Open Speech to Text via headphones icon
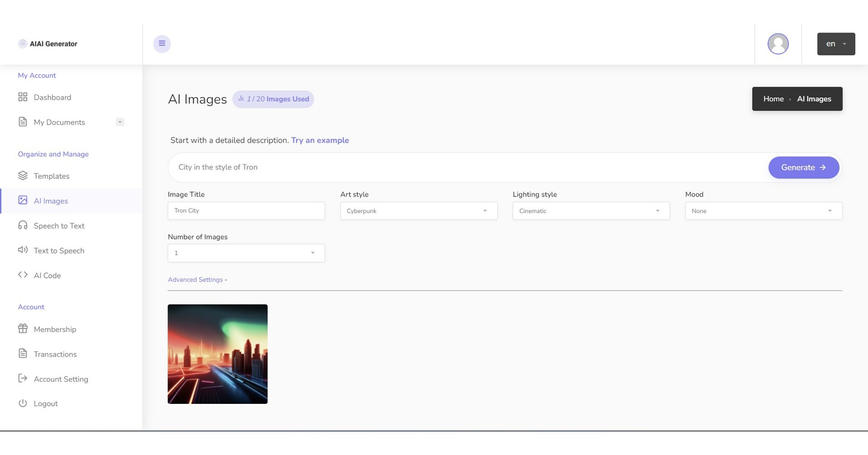The image size is (868, 455). coord(23,225)
